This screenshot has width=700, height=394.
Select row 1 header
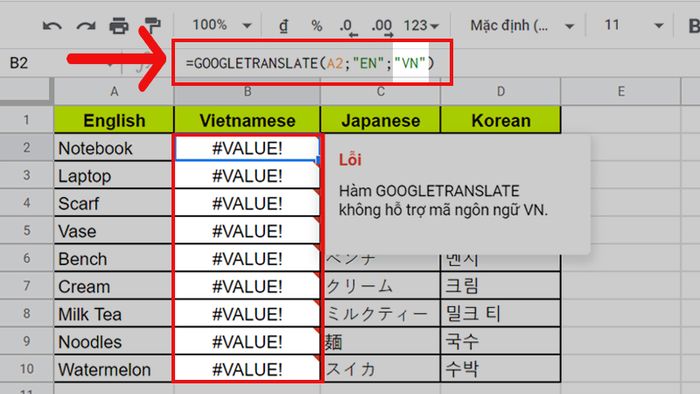pyautogui.click(x=27, y=120)
